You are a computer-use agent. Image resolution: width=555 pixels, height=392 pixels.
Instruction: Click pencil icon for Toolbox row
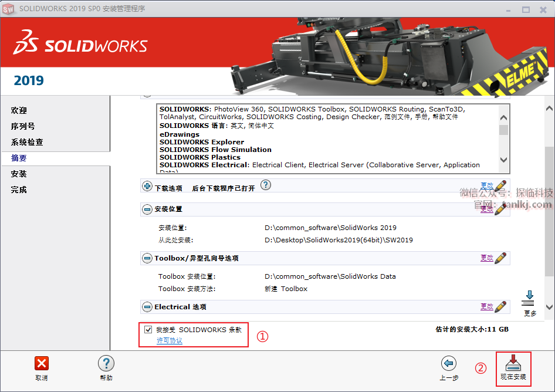500,258
